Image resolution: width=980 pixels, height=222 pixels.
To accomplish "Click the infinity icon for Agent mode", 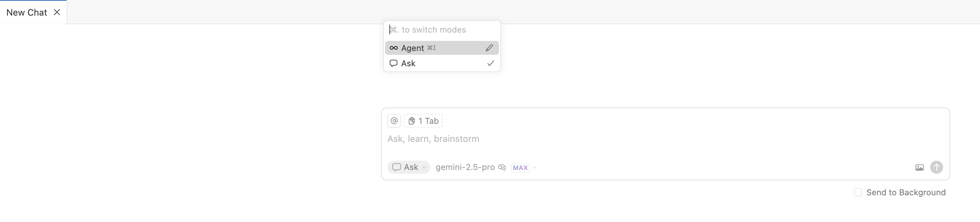I will tap(394, 48).
